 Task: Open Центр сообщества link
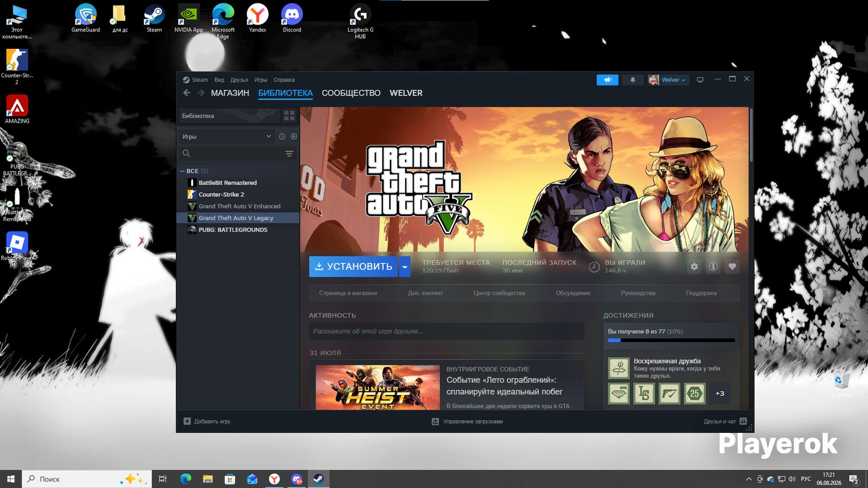point(499,293)
